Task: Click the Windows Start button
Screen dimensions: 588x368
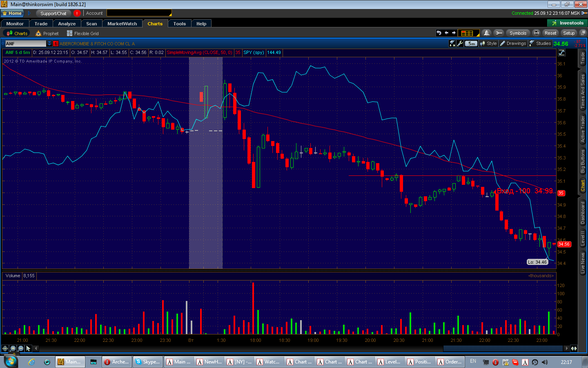Action: point(11,362)
